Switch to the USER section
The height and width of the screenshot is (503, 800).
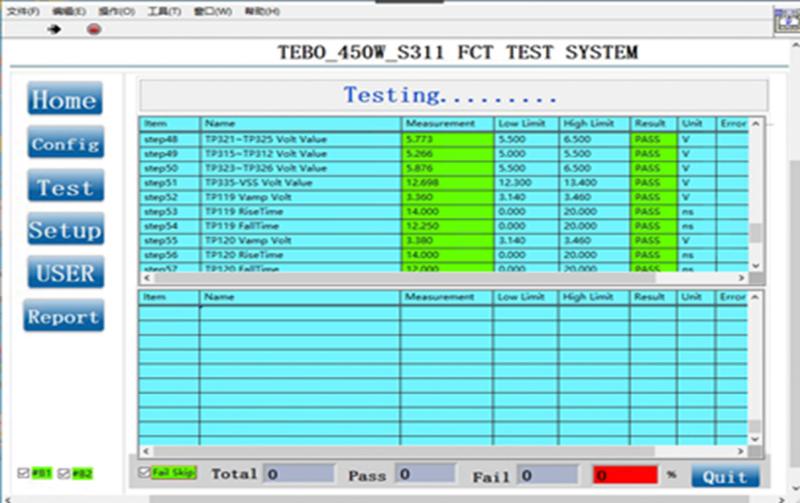(x=64, y=274)
